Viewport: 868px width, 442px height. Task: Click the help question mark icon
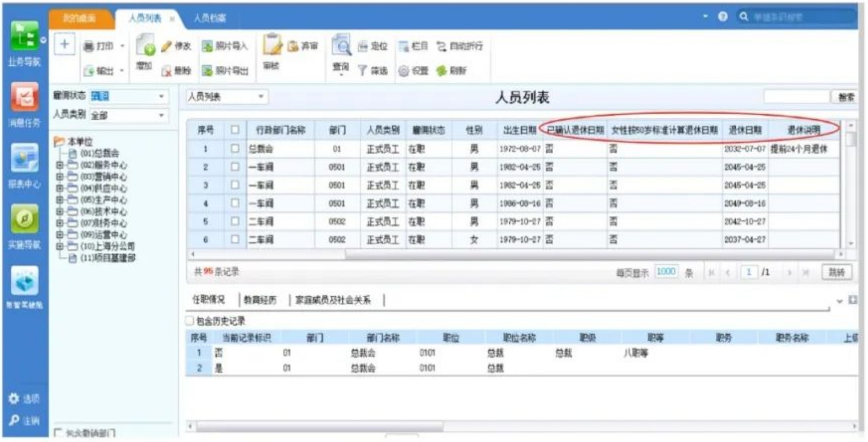(723, 17)
